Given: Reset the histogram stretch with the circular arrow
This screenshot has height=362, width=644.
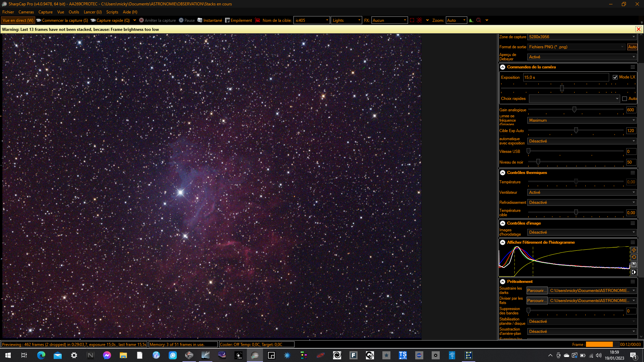Looking at the screenshot, I should point(634,257).
